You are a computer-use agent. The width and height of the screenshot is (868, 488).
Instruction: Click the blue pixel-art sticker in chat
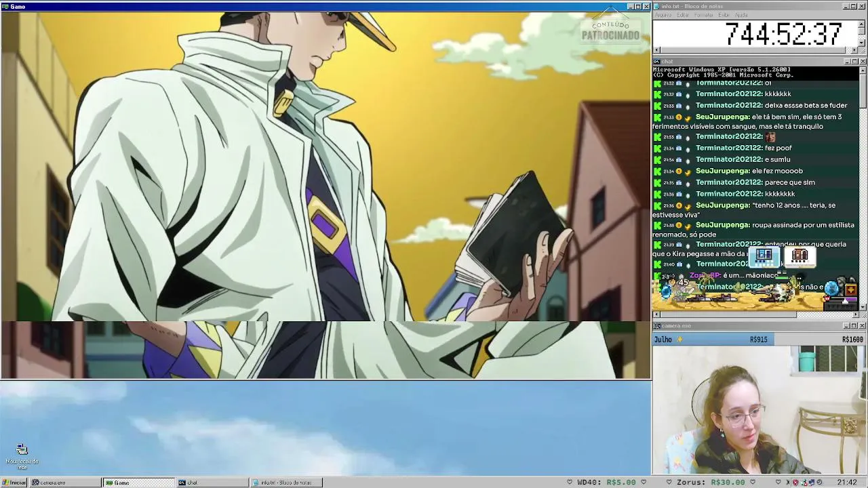pyautogui.click(x=764, y=256)
